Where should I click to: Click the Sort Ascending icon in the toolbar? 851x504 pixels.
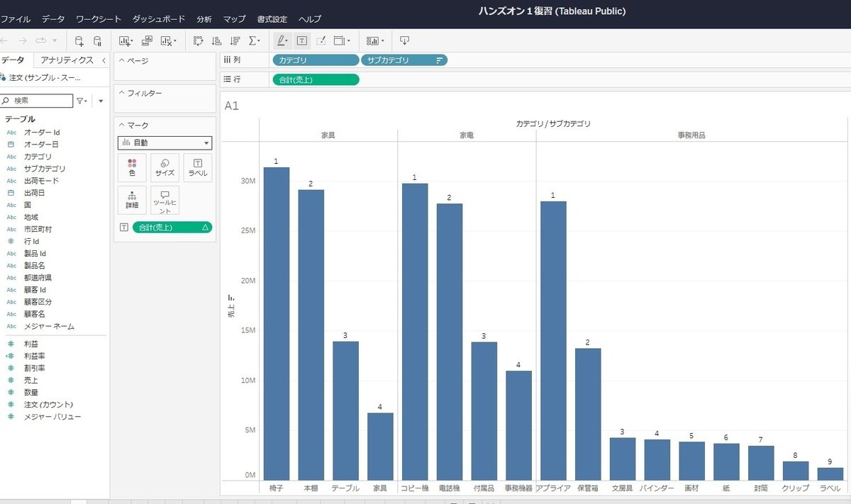click(218, 40)
